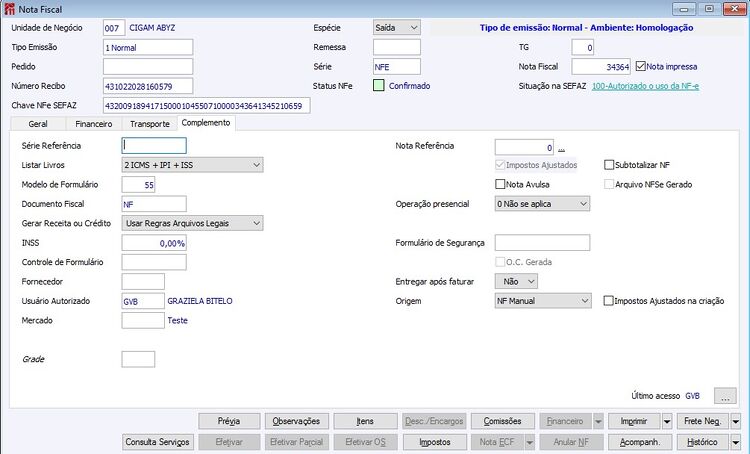Click the Chave NFe SEFAZ field
The image size is (750, 454).
coord(207,106)
